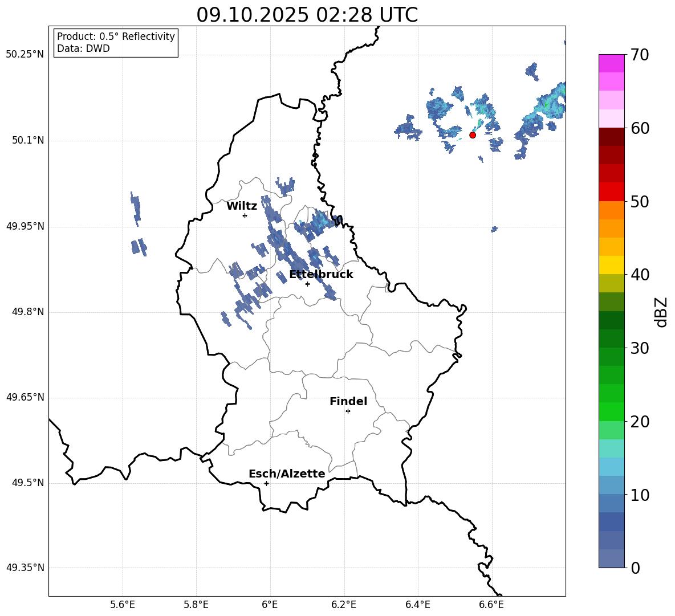Pick the slate blue segment at colorbar bottom
Viewport: 675px width, 616px height.
click(612, 558)
